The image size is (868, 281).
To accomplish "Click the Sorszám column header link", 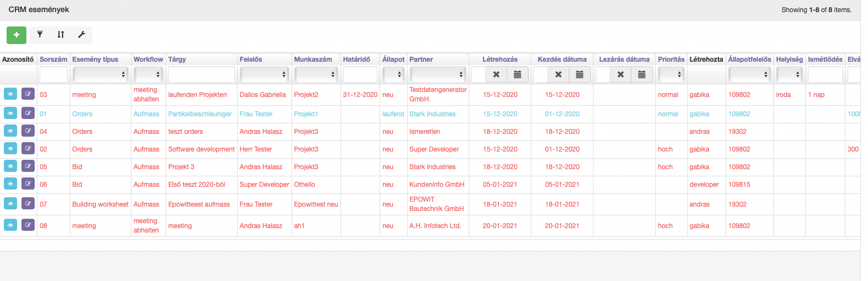I will coord(53,60).
